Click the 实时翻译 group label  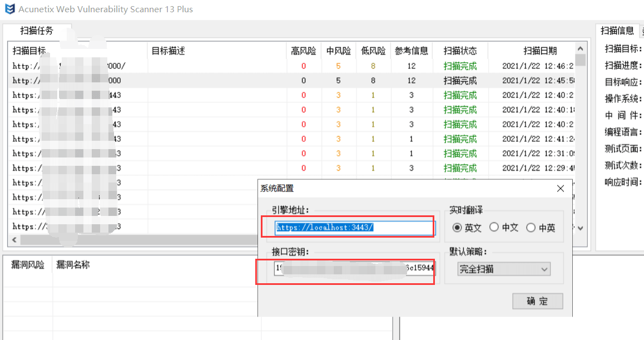tap(465, 210)
